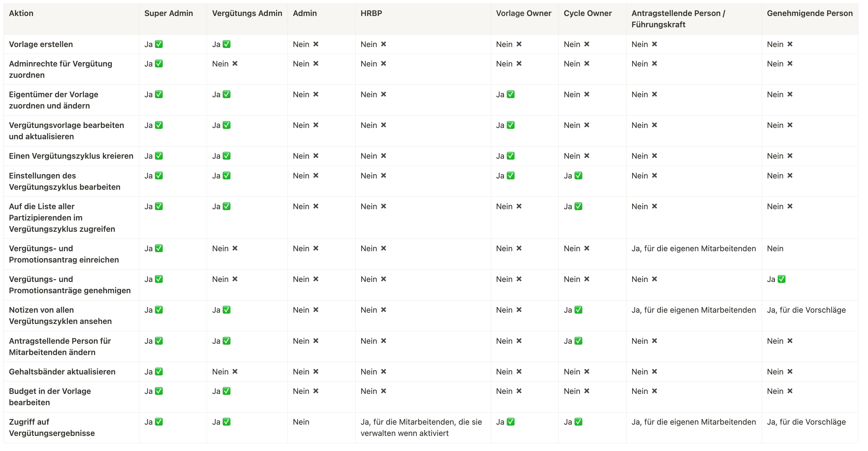Click the X mark for Vergütungs Admin 'Adminrechte für Vergütung zuordnen'
Viewport: 868px width, 451px height.
(x=235, y=64)
